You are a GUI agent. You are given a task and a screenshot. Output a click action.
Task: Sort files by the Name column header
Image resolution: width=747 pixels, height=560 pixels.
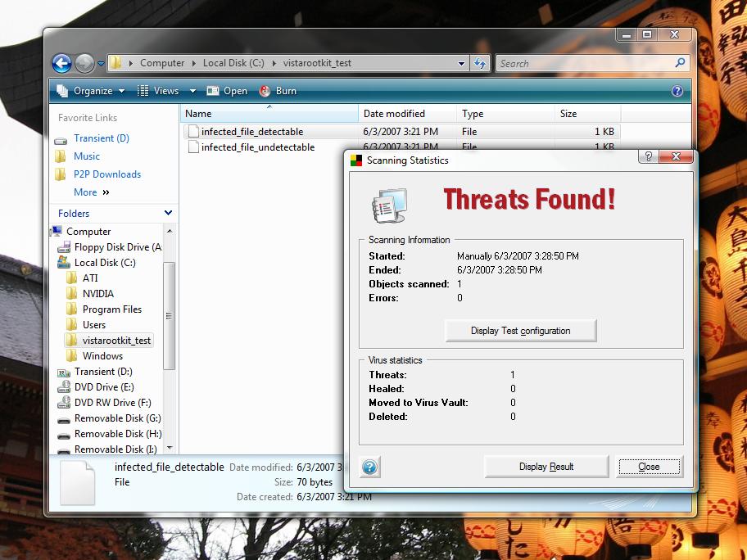[x=269, y=113]
